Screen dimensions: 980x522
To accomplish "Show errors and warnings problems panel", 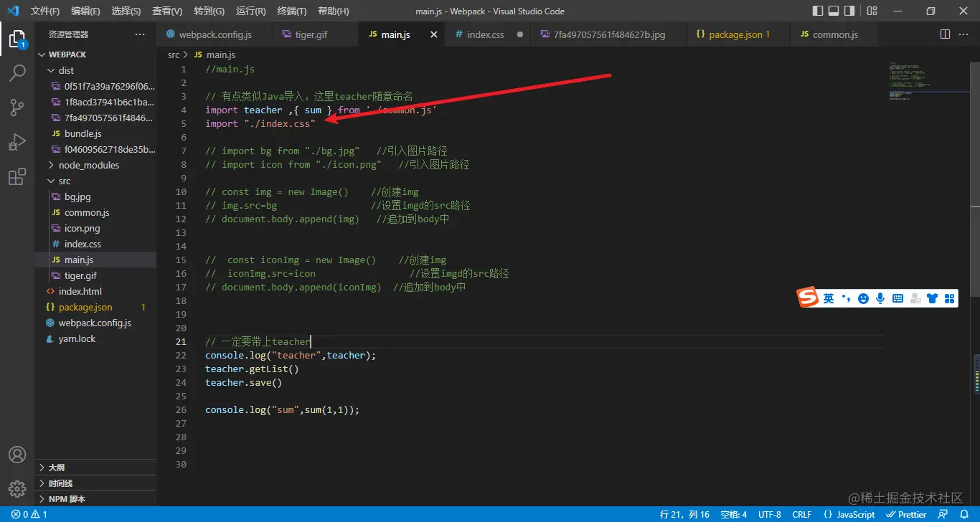I will (29, 514).
